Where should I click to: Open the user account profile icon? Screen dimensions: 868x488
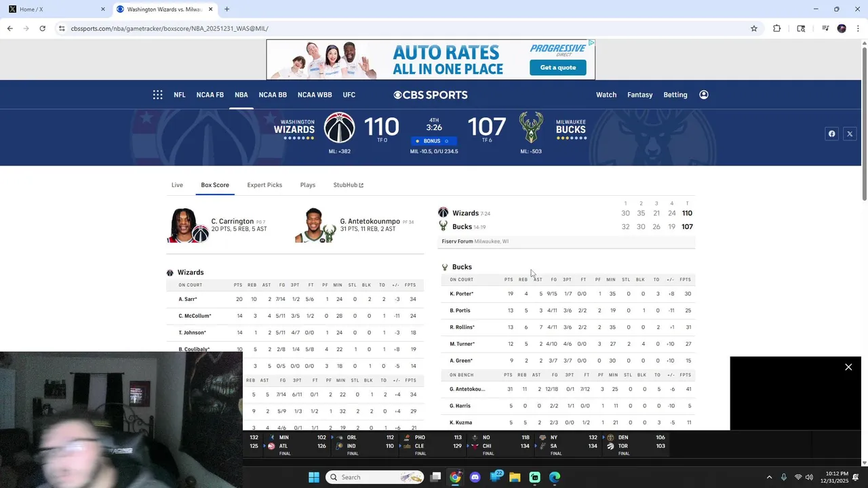click(x=704, y=95)
